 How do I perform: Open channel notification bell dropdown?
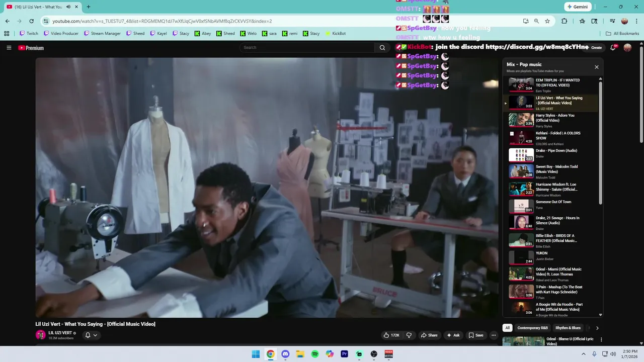[91, 335]
